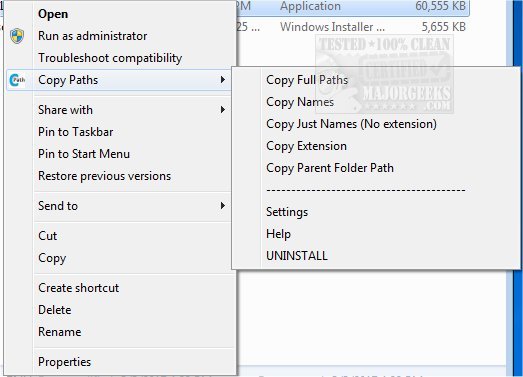This screenshot has height=377, width=523.
Task: Select Open from the context menu
Action: (x=53, y=14)
